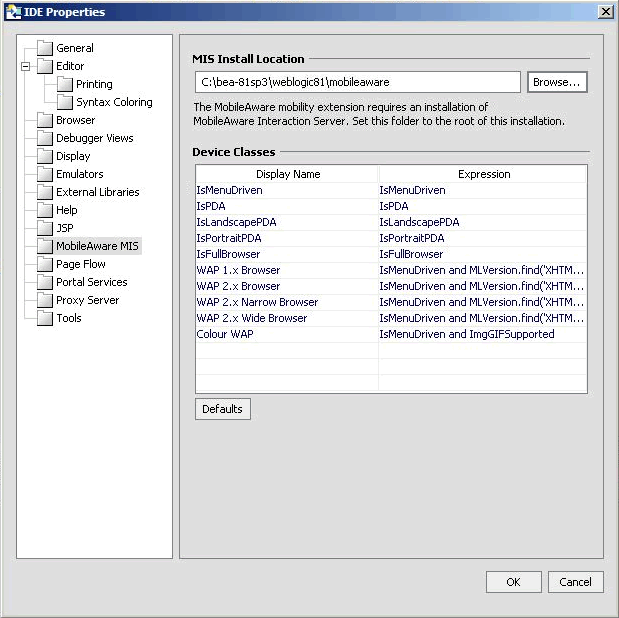
Task: Click expression cell of WAP 1.x Browser
Action: [483, 270]
